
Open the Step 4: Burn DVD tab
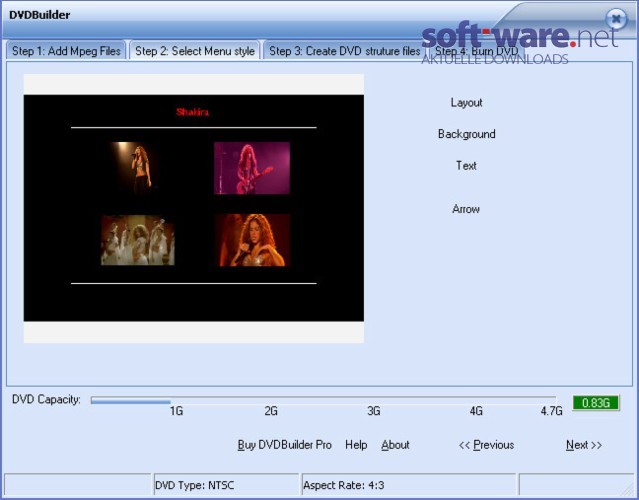click(x=476, y=51)
